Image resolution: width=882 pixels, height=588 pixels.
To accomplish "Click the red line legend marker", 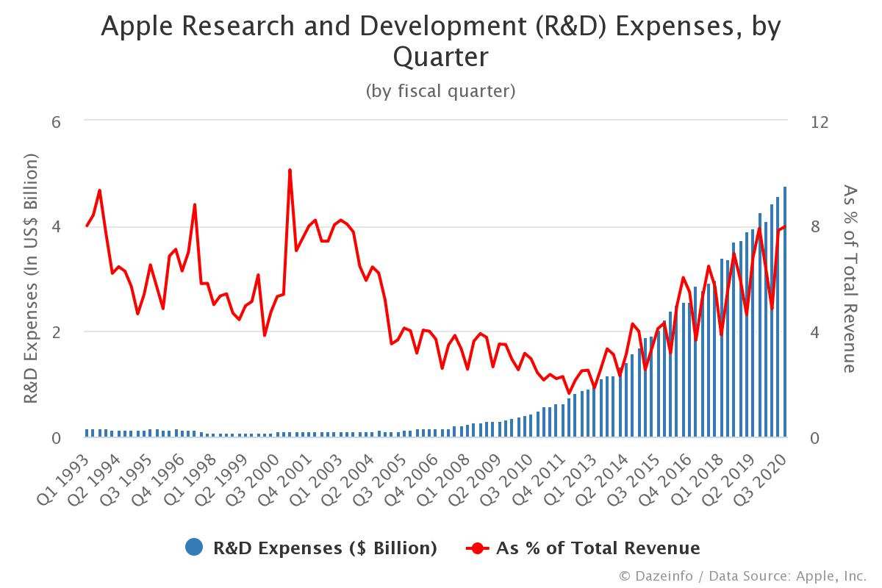I will point(478,548).
